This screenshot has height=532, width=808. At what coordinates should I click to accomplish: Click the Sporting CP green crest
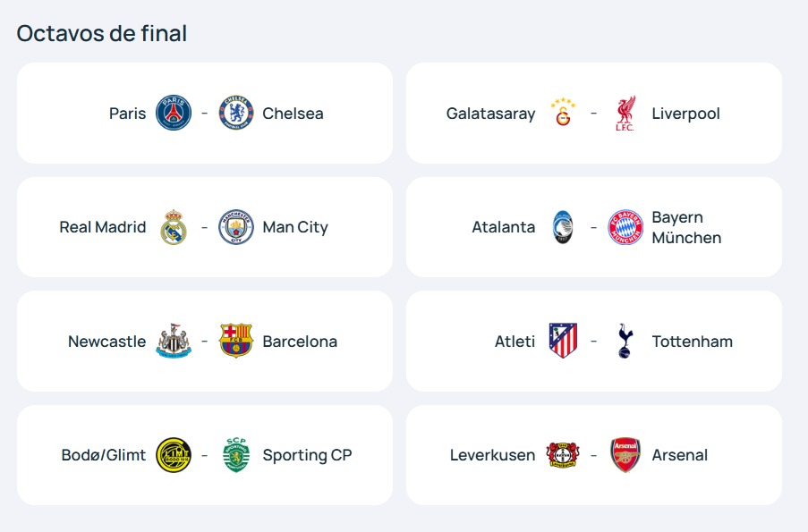pos(236,455)
